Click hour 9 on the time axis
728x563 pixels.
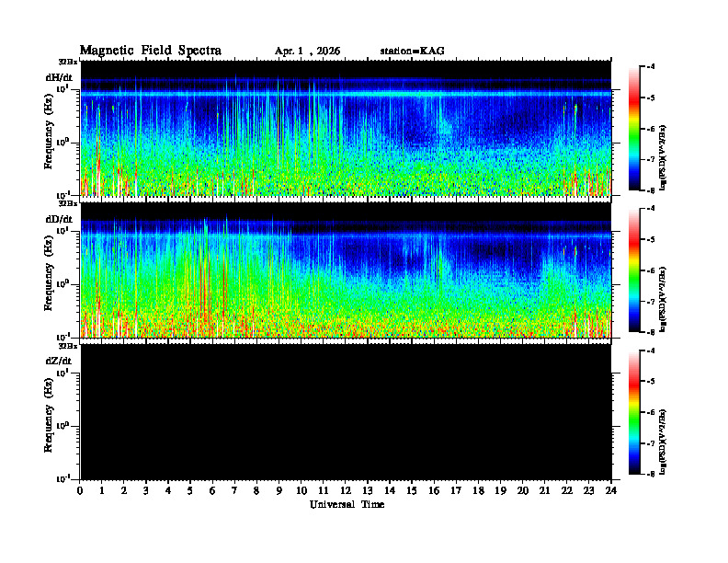(279, 491)
